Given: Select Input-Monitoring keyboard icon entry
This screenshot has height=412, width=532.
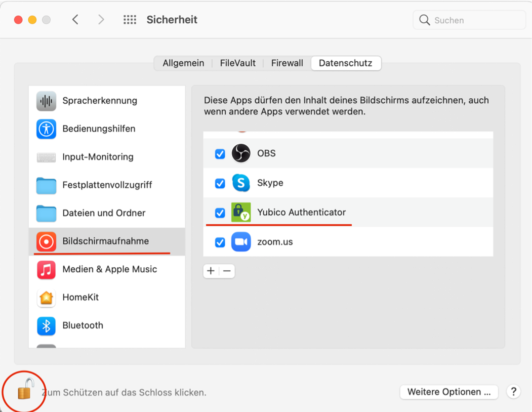Looking at the screenshot, I should point(47,157).
